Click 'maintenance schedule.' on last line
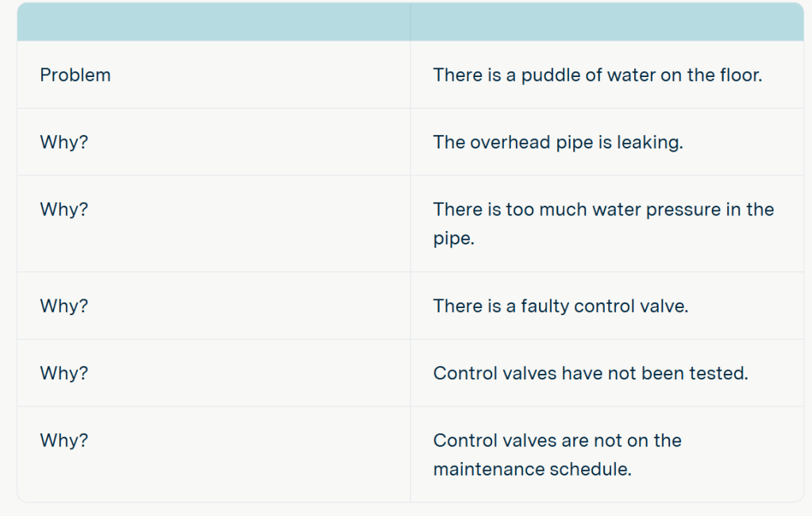 point(532,469)
